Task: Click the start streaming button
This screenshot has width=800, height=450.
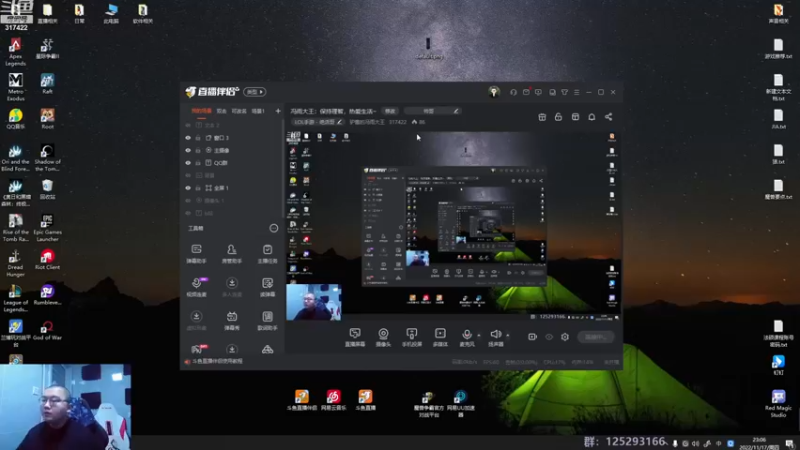Action: click(596, 337)
